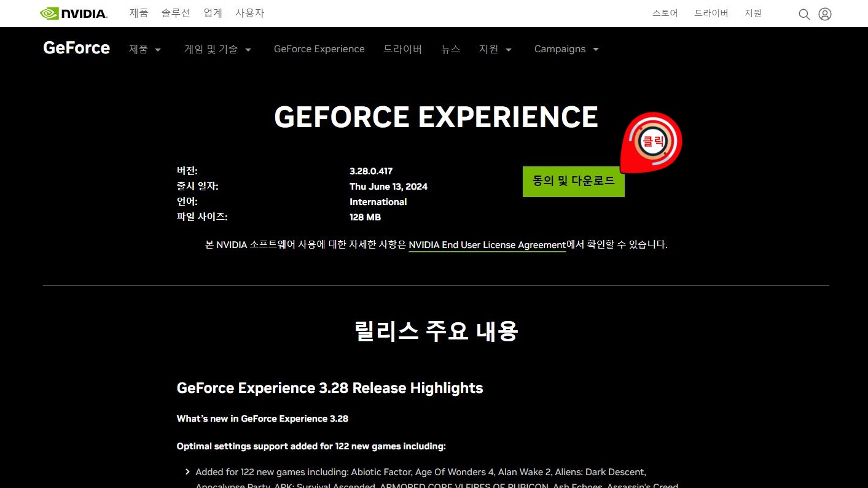Click the 릴리스 주요 내용 heading
Screen dimensions: 868x488
tap(436, 331)
